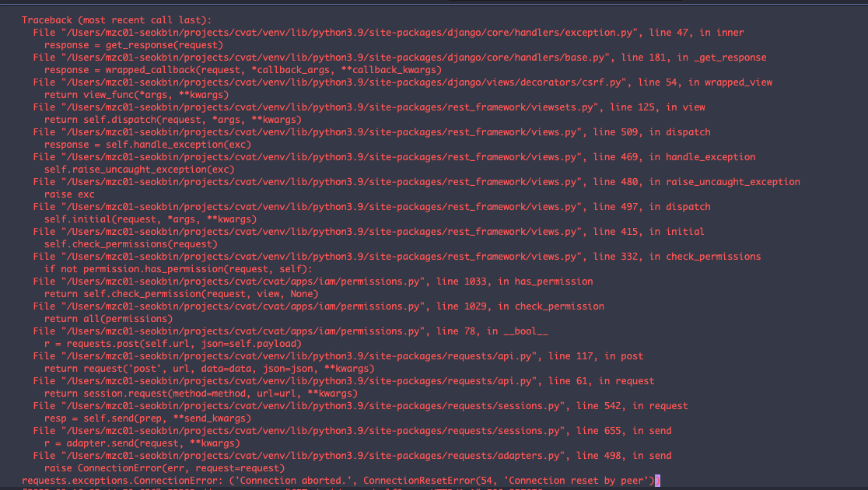
Task: Click 'return self.check_permission(request, view, None)' line
Action: pyautogui.click(x=181, y=294)
